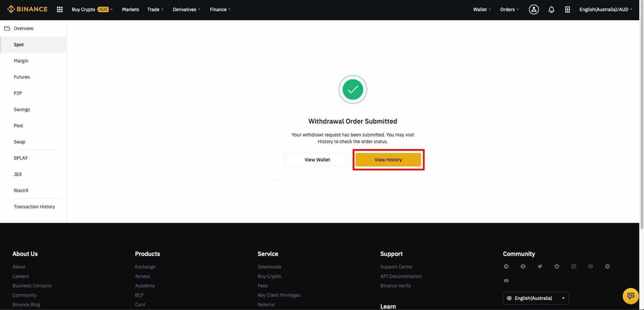644x310 pixels.
Task: Open the YouTube community icon
Action: point(506,281)
